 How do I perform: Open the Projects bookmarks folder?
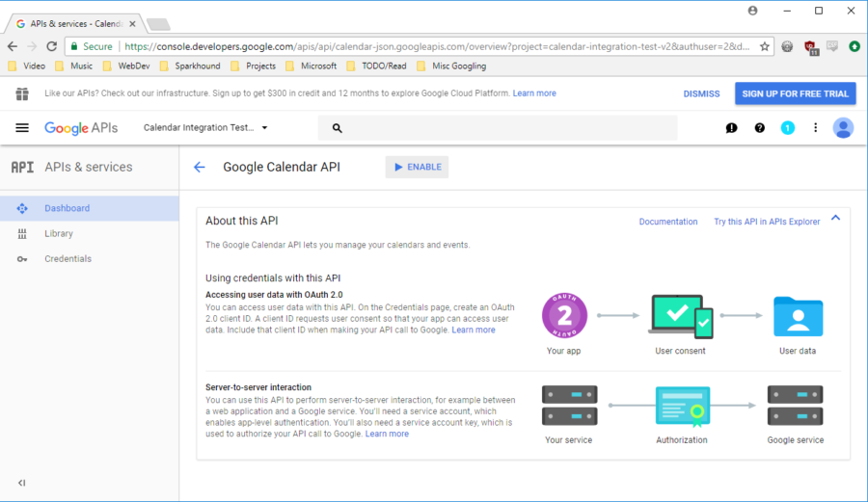pos(253,66)
